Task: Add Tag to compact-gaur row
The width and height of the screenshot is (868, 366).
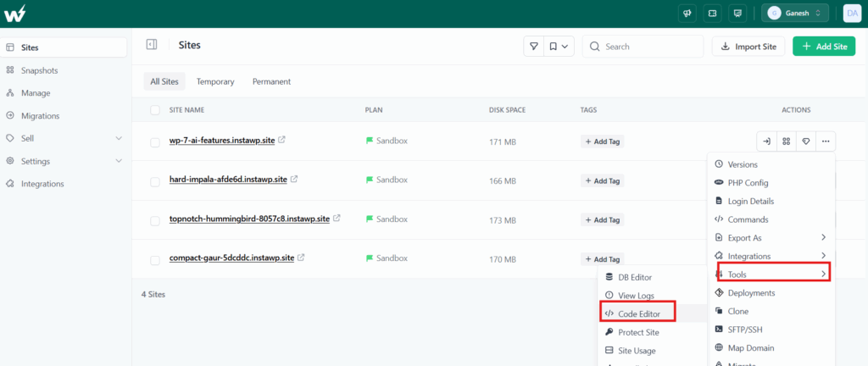Action: coord(603,259)
